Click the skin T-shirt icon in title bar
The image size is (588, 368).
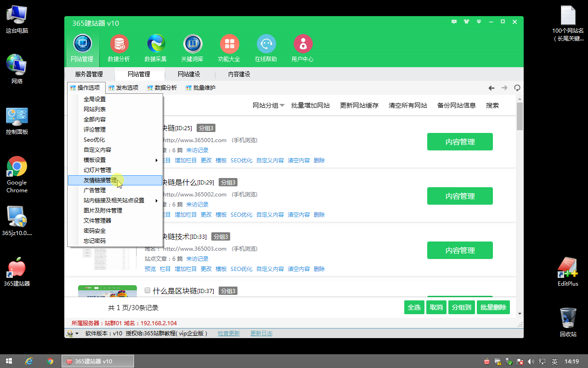point(467,22)
